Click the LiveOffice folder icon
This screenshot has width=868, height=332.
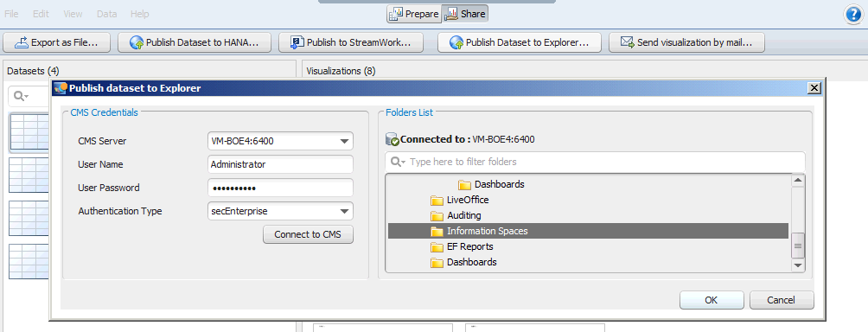tap(437, 200)
